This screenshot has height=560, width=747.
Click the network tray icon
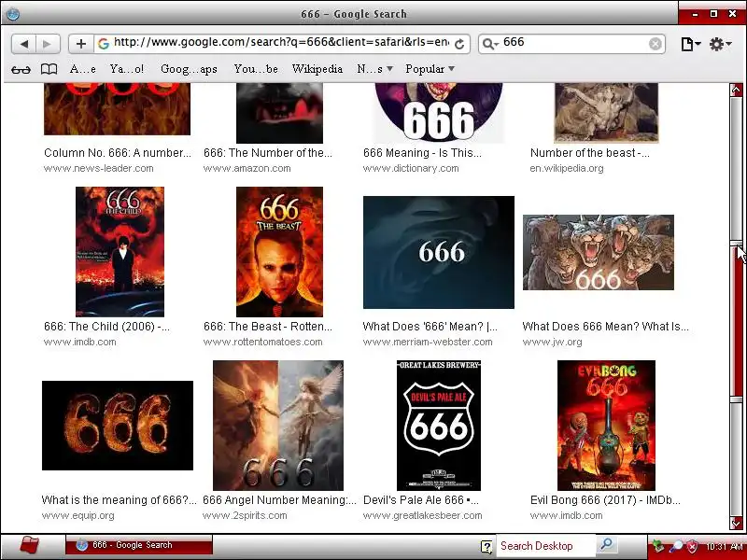(x=658, y=546)
